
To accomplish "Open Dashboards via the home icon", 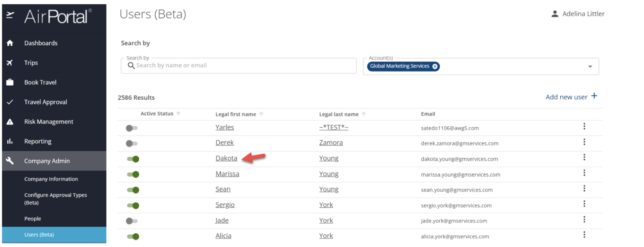I will coord(10,43).
